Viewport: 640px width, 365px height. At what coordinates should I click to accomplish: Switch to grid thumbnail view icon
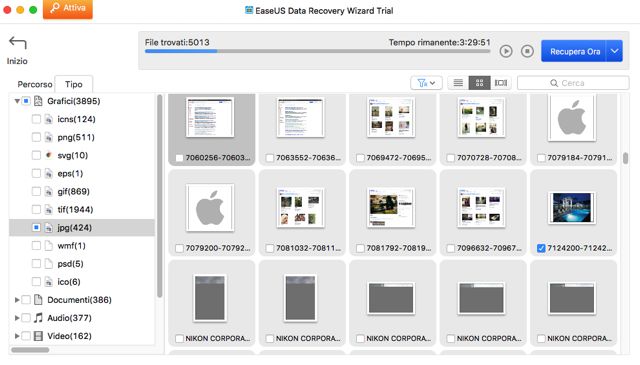coord(480,83)
